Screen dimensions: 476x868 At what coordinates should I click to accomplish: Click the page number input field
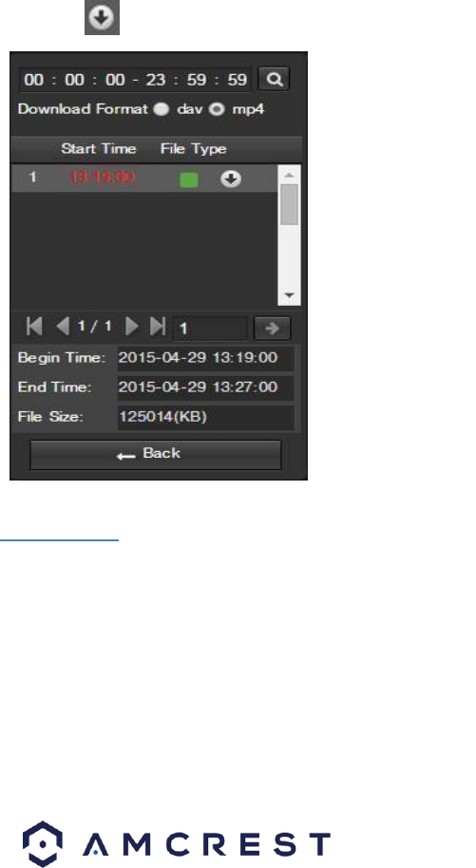[x=210, y=329]
